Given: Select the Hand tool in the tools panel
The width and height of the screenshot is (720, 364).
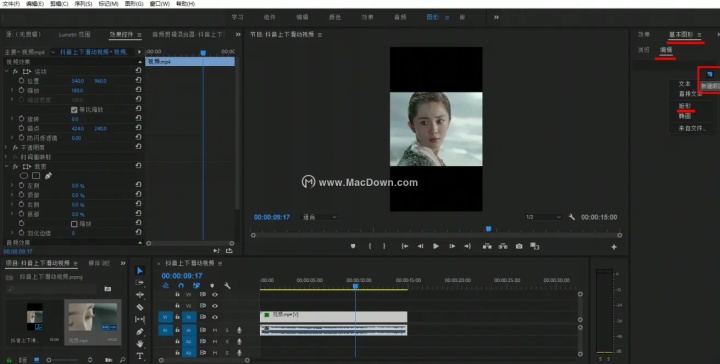Looking at the screenshot, I should click(140, 343).
